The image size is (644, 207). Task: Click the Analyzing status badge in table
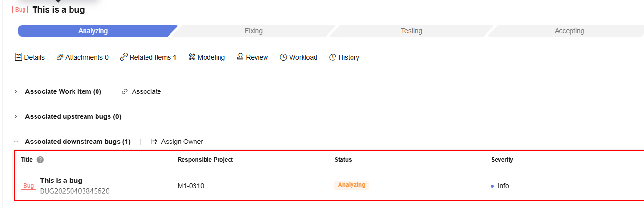coord(352,185)
